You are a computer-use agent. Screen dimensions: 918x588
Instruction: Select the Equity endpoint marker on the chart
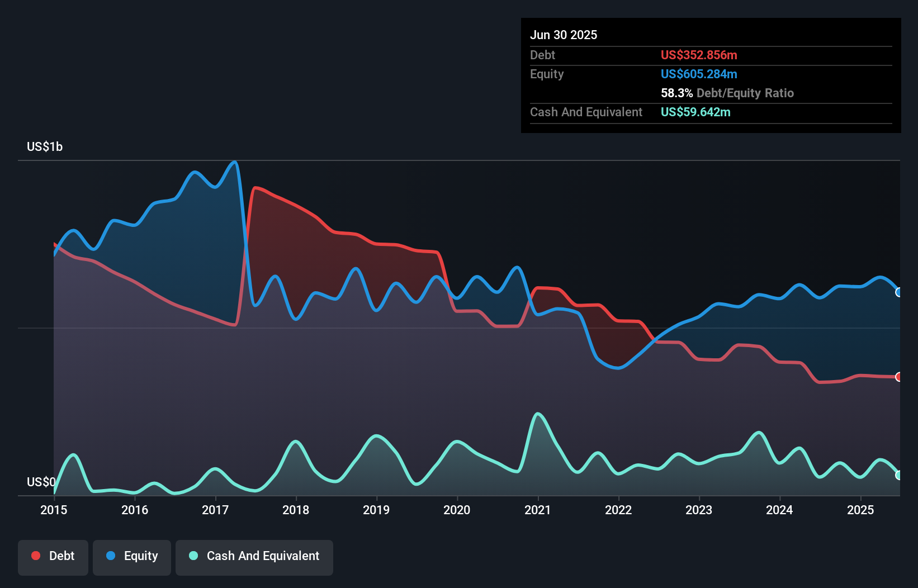898,292
